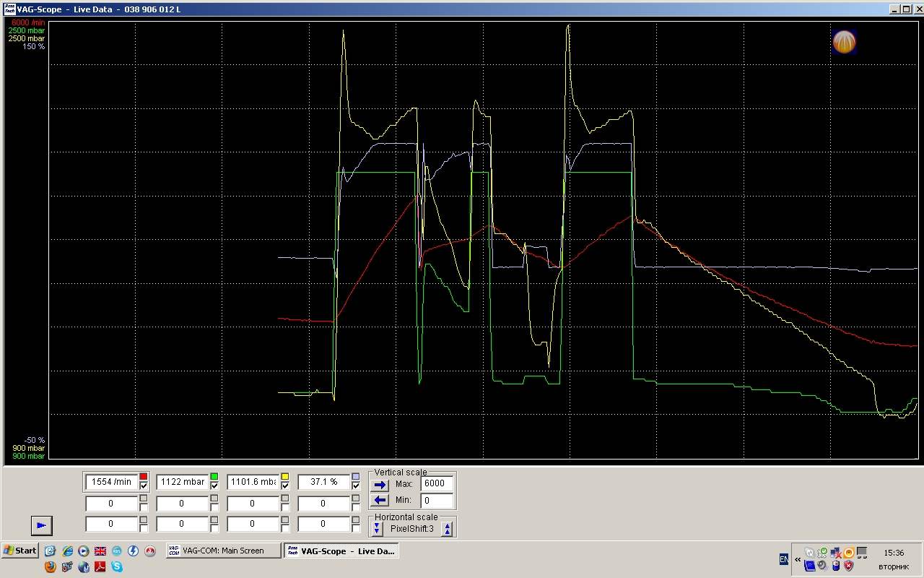The width and height of the screenshot is (924, 578).
Task: Select the VAG-Scope Live Data taskbar button
Action: tap(341, 551)
